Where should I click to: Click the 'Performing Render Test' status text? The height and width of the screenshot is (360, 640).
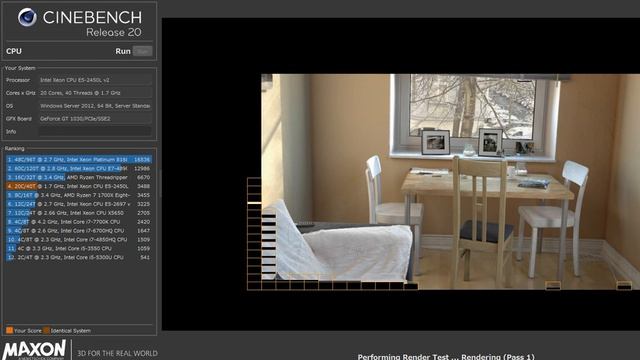(x=446, y=356)
